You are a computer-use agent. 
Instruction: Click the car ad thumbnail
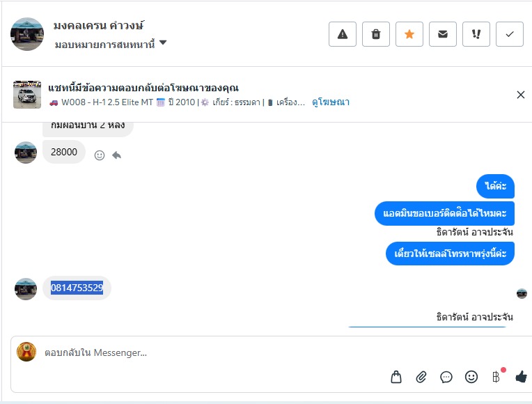[x=27, y=95]
